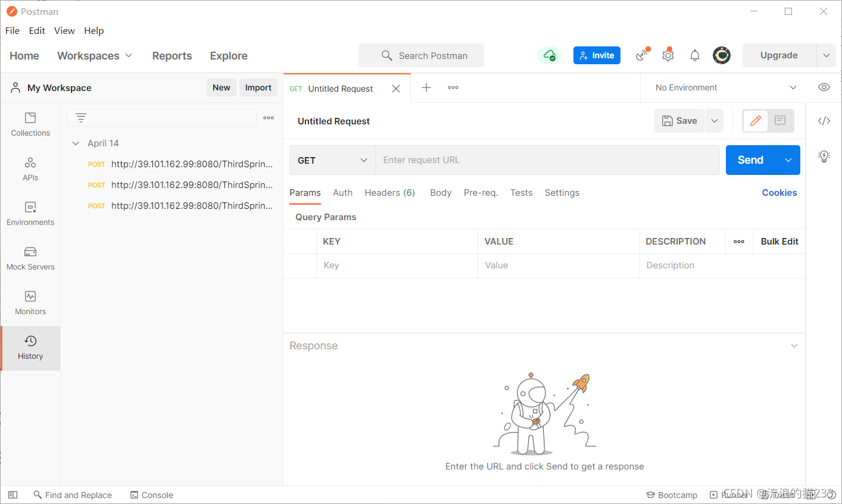
Task: Open the Cookies link
Action: point(779,193)
